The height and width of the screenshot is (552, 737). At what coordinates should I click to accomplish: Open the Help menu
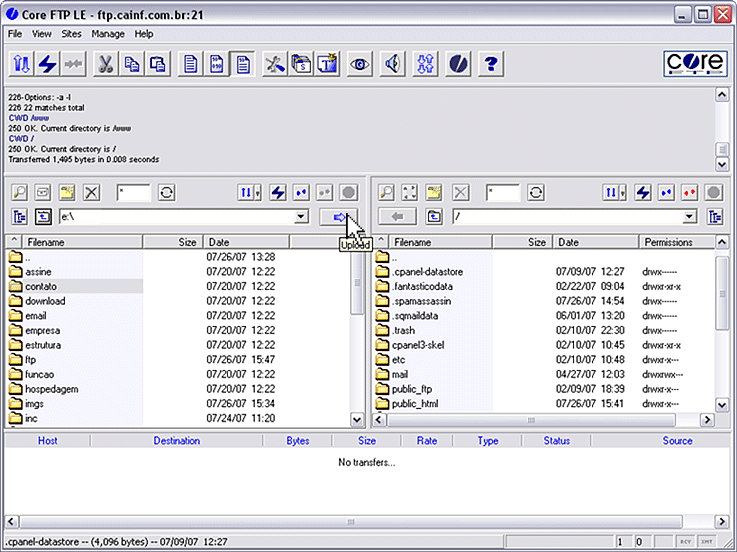pos(144,34)
